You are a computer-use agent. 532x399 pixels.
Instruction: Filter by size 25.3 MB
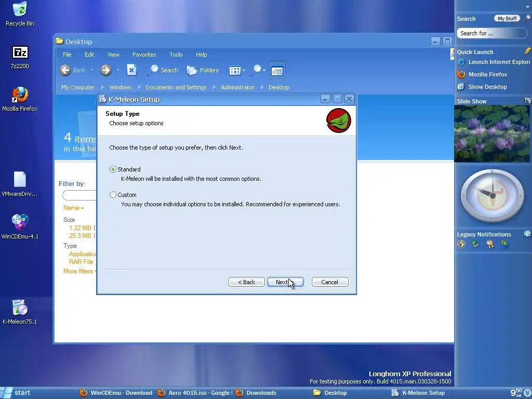80,236
